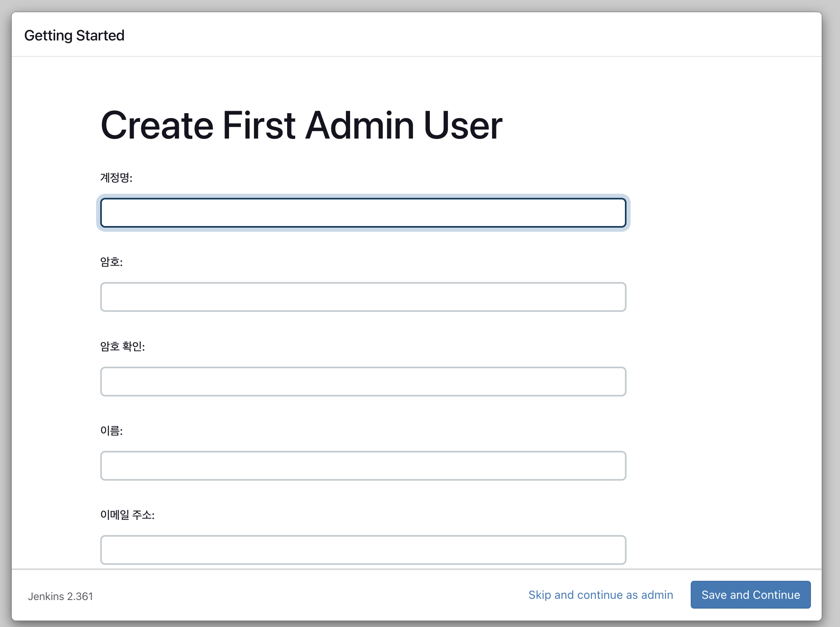Click the 이름 label text

(x=111, y=431)
